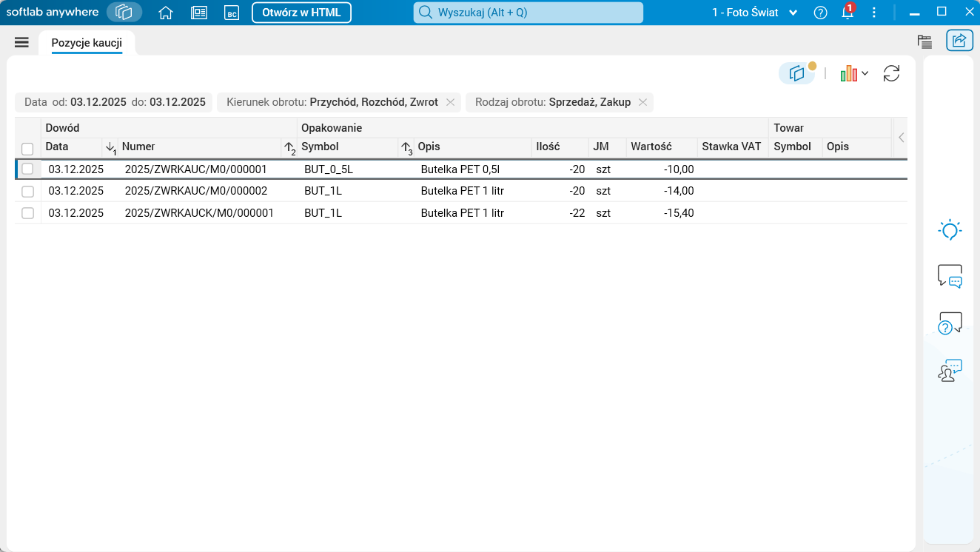
Task: Select value -10,00
Action: coord(679,169)
